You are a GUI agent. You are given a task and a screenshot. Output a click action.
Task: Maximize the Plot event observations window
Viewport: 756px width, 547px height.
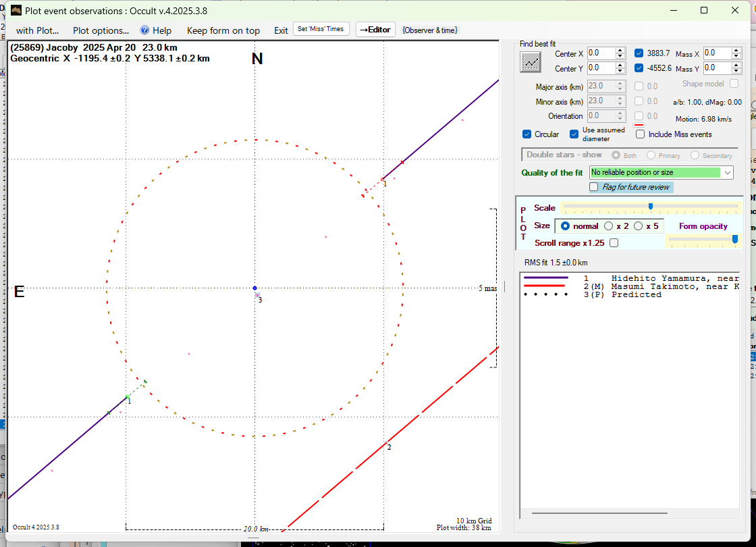(704, 10)
